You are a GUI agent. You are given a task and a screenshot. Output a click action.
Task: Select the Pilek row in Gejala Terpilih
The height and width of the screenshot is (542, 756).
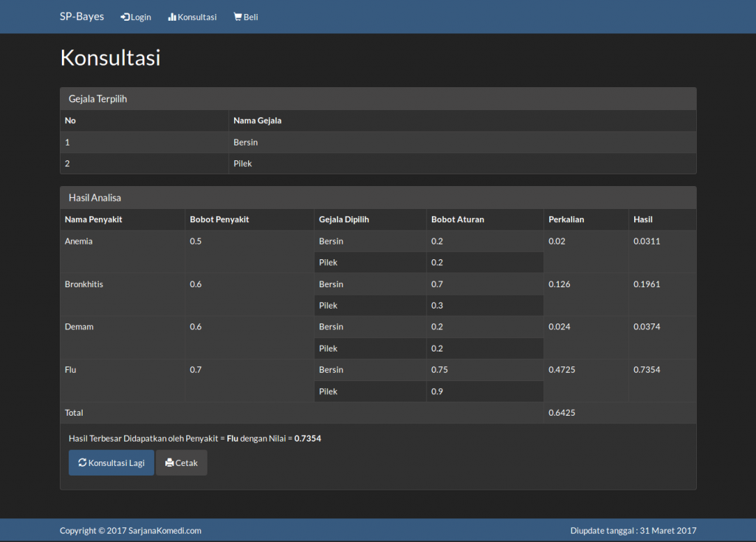coord(378,163)
